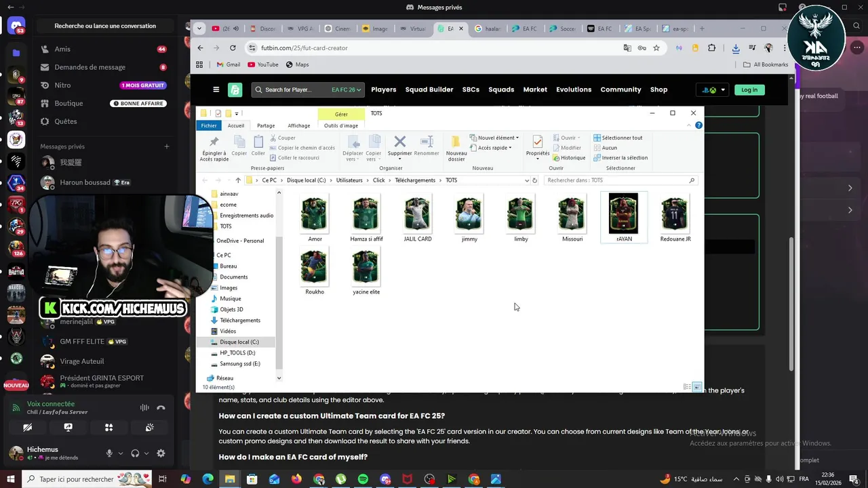Open Evolutions in futbin navigation
This screenshot has width=868, height=488.
click(574, 89)
